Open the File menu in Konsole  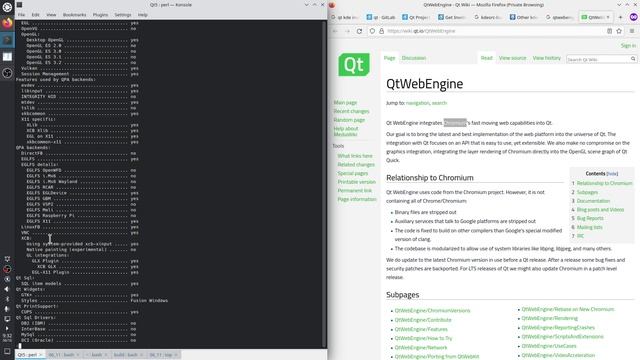(21, 15)
